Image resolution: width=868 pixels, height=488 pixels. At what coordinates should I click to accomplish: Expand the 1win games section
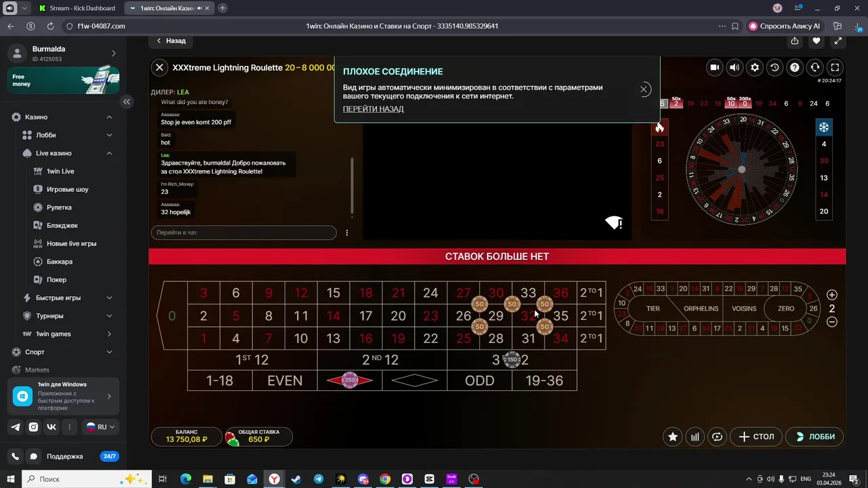tap(109, 334)
